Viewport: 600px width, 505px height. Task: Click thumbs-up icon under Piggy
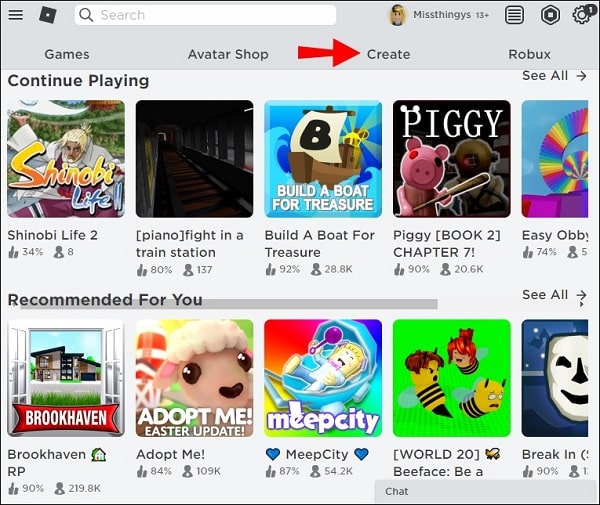pos(399,269)
